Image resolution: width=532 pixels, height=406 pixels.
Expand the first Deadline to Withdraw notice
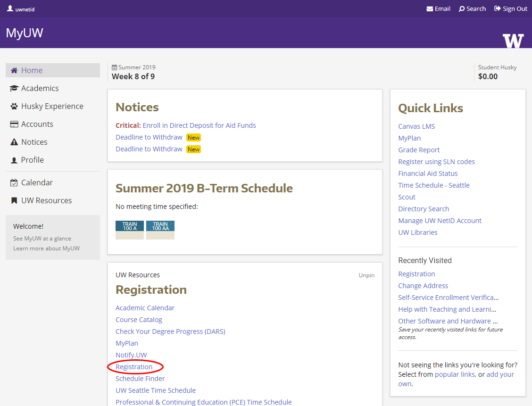149,137
